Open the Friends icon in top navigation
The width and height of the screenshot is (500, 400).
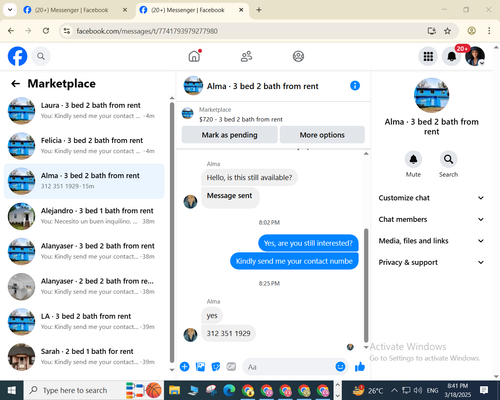(246, 56)
